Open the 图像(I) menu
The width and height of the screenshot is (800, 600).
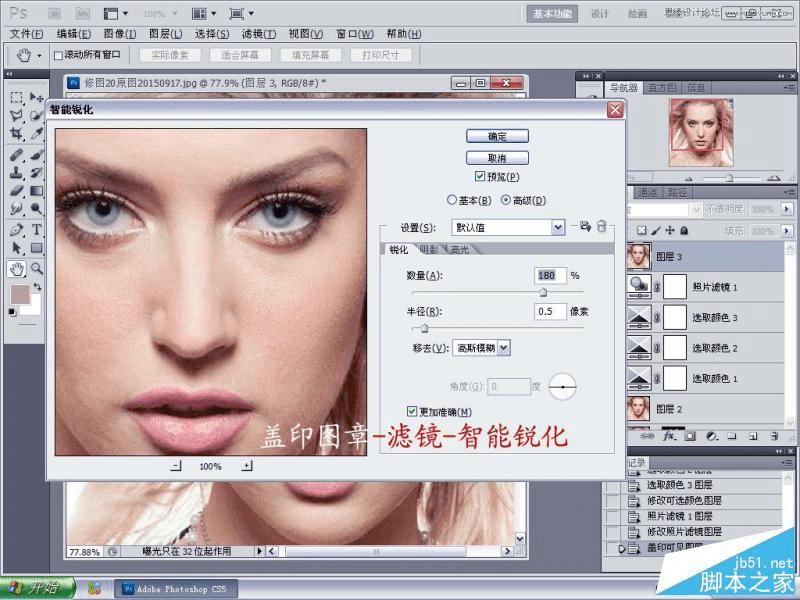(120, 34)
